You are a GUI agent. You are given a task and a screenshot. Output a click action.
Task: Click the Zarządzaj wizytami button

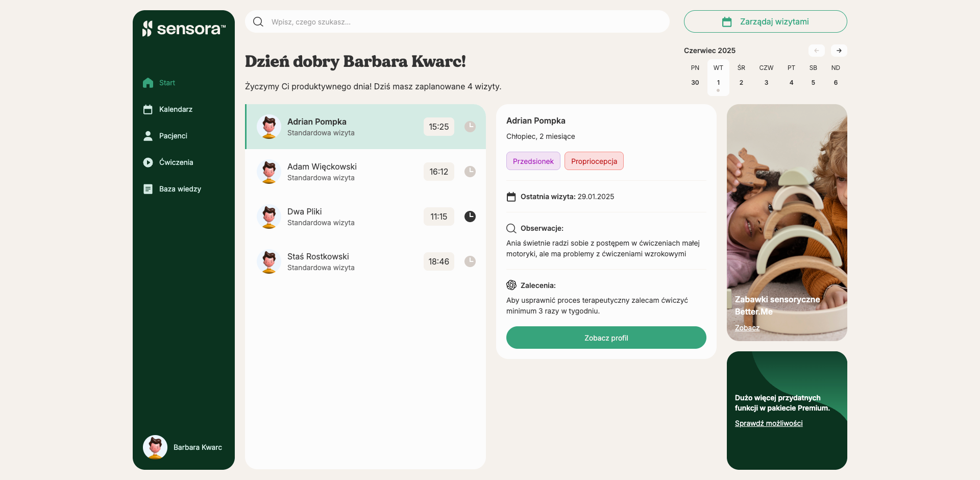(x=766, y=21)
